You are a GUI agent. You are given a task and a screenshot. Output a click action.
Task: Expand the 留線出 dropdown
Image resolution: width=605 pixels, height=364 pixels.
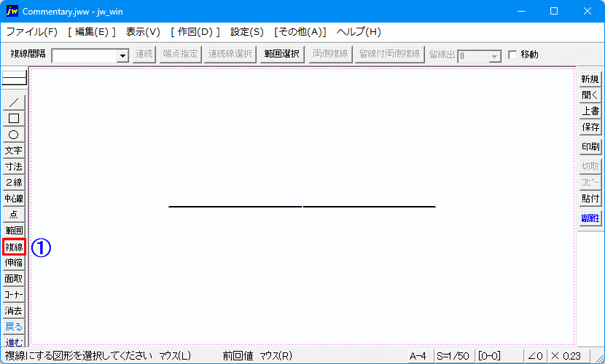tap(494, 56)
